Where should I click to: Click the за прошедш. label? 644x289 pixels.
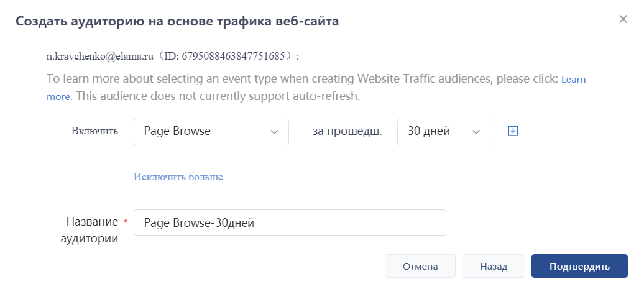pos(346,132)
